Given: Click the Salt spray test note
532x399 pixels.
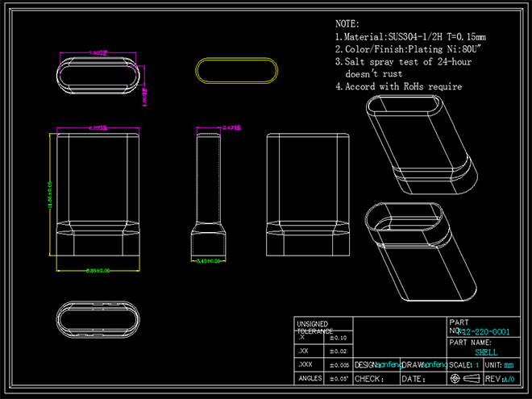Looking at the screenshot, I should (x=408, y=62).
